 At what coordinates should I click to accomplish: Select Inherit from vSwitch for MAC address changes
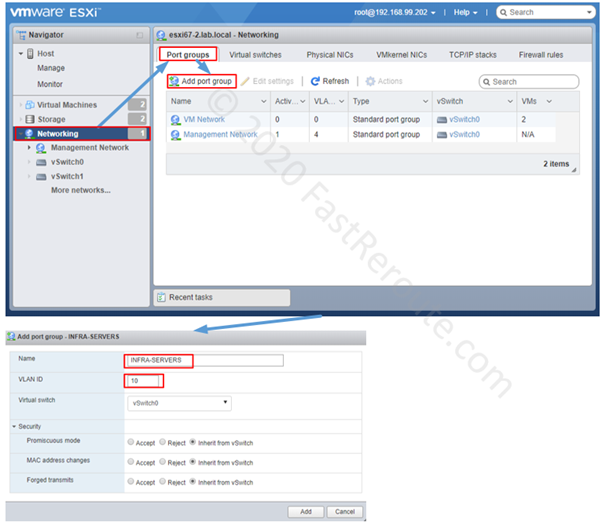coord(193,462)
